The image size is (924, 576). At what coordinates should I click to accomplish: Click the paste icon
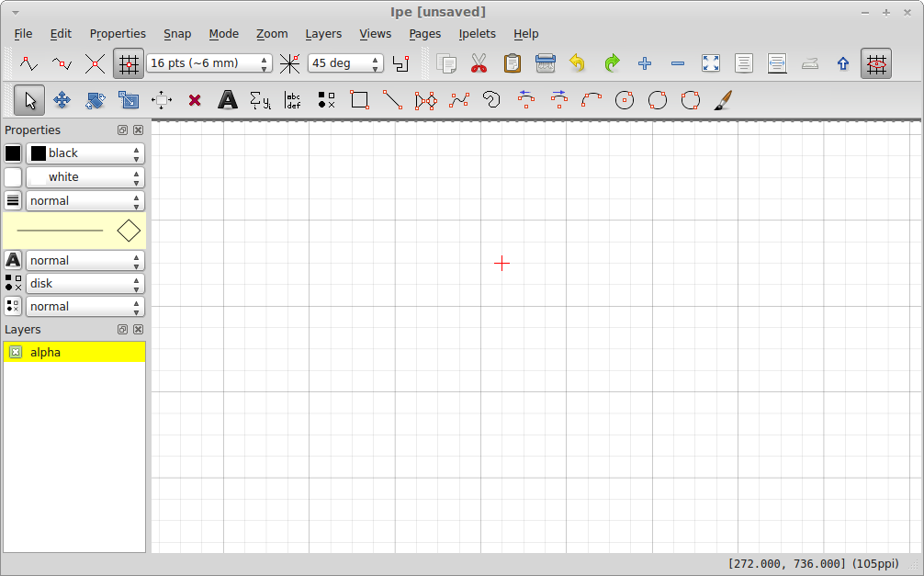click(x=512, y=62)
